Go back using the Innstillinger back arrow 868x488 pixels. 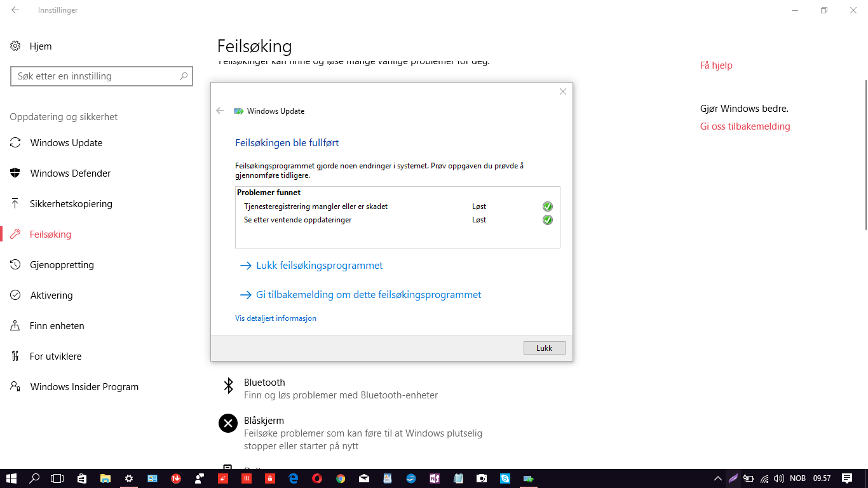[15, 10]
